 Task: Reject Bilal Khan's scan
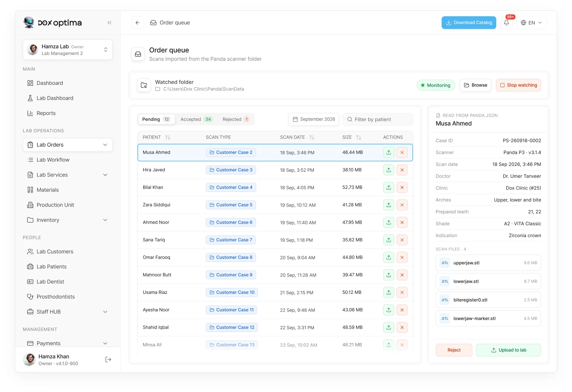(x=402, y=187)
